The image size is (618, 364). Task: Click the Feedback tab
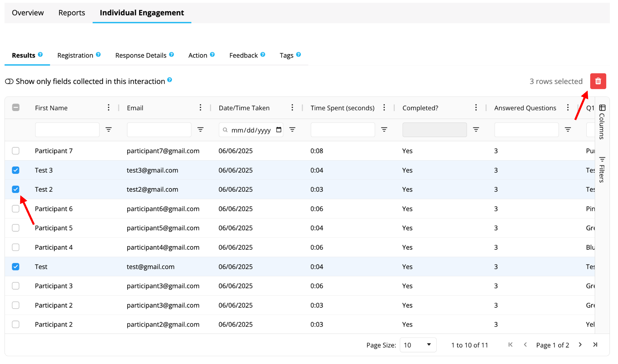point(243,55)
